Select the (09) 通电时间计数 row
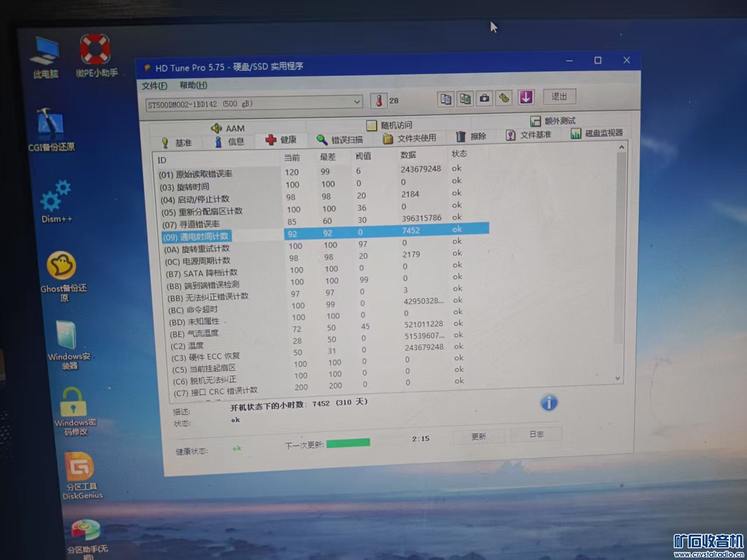 (x=325, y=233)
